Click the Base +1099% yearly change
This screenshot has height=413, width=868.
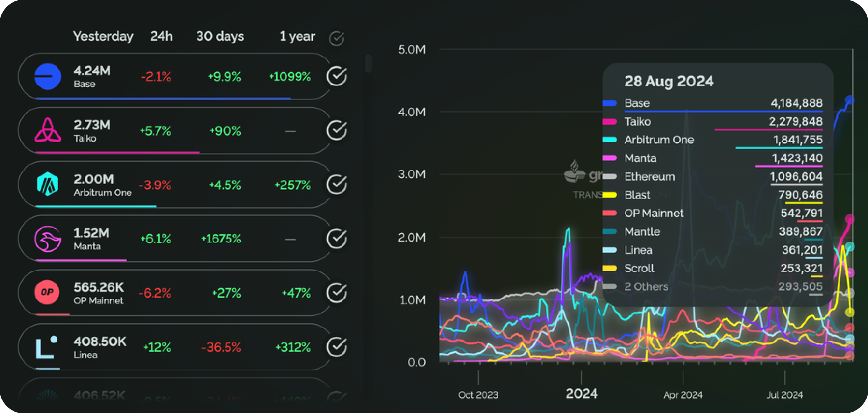tap(290, 76)
